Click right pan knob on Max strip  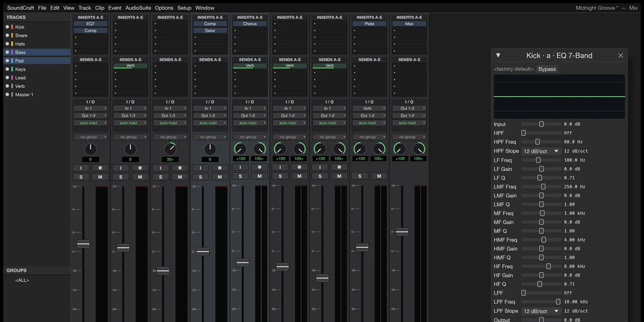click(419, 149)
